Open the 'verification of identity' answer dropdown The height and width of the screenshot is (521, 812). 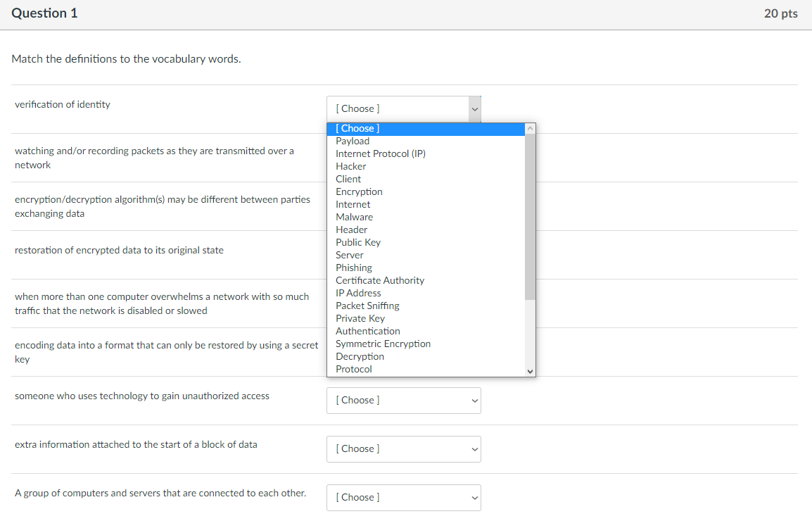[x=403, y=109]
